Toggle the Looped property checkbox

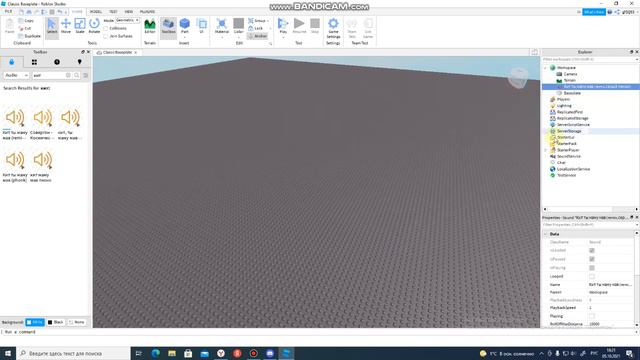(592, 276)
